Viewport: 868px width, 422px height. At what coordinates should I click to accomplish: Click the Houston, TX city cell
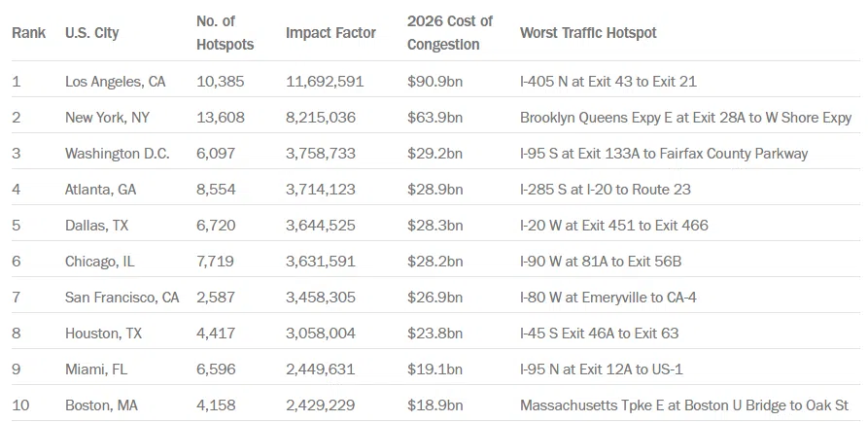[103, 334]
